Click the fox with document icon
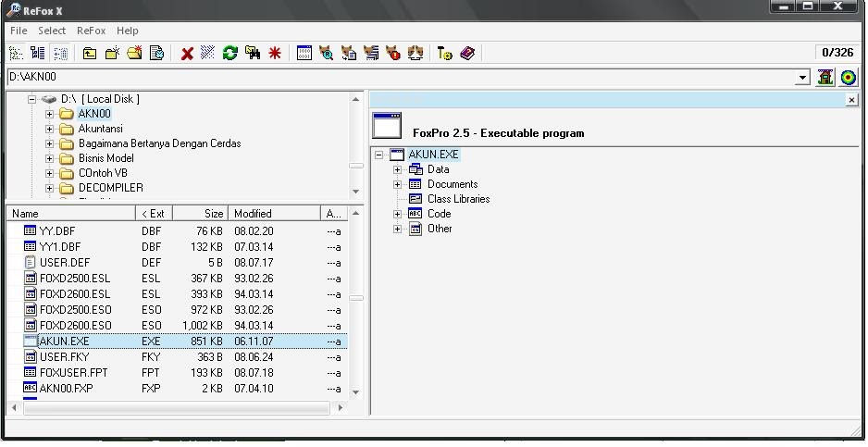Image resolution: width=868 pixels, height=447 pixels. coord(349,53)
